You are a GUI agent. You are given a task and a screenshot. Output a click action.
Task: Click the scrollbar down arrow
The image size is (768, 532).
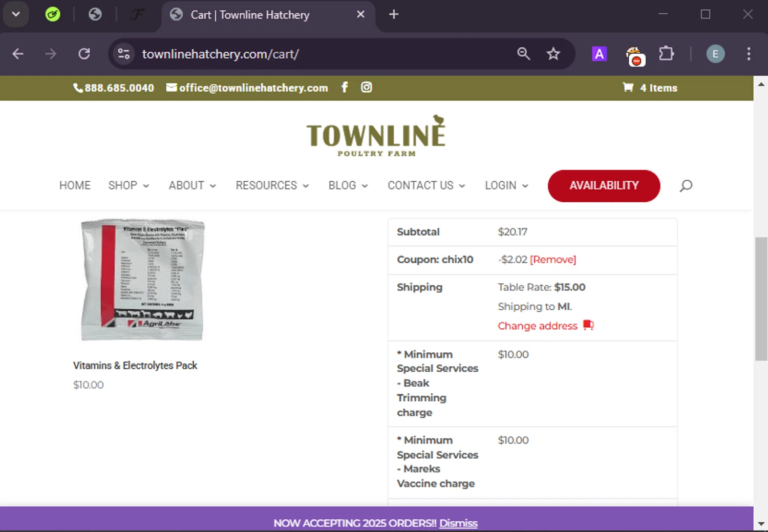click(761, 524)
